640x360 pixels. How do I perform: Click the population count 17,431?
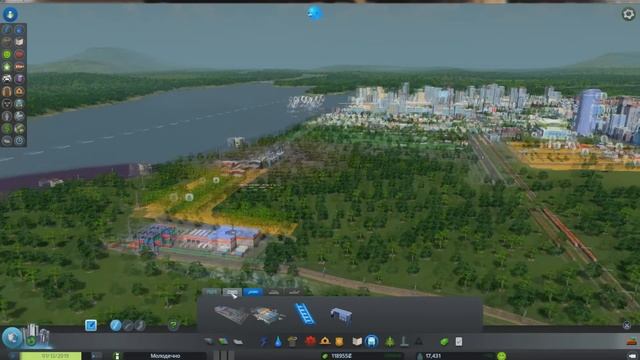tap(433, 356)
